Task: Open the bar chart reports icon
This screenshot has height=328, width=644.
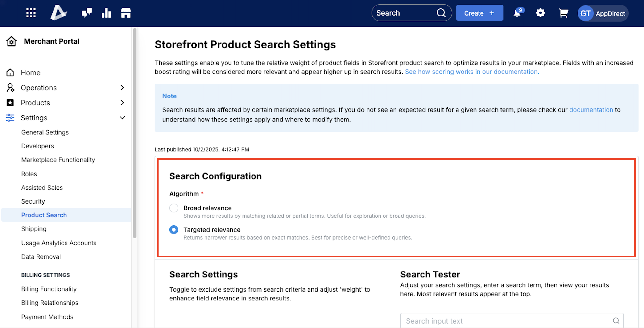Action: [106, 13]
